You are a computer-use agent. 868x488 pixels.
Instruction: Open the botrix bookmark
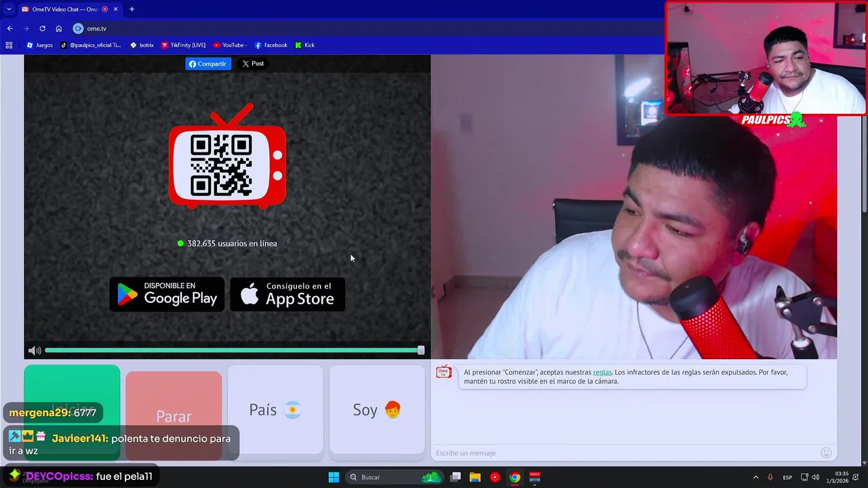(x=141, y=45)
